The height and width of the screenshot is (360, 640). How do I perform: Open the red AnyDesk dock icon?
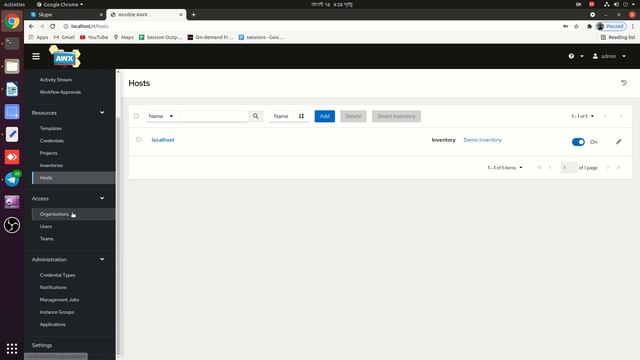pyautogui.click(x=12, y=157)
